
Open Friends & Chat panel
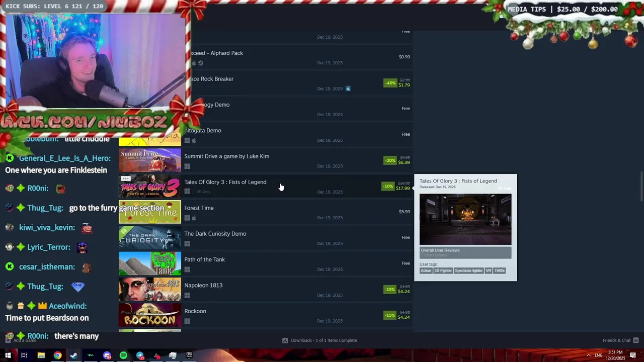[620, 340]
